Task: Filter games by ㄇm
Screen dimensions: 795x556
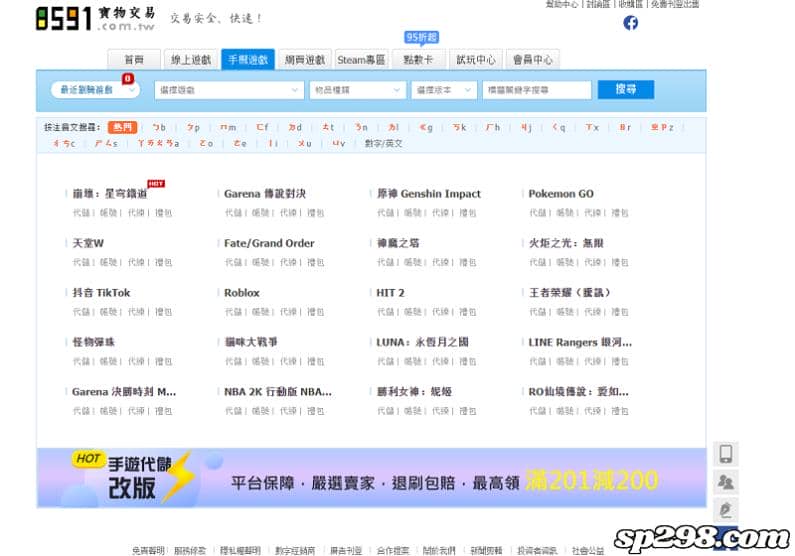Action: 228,127
